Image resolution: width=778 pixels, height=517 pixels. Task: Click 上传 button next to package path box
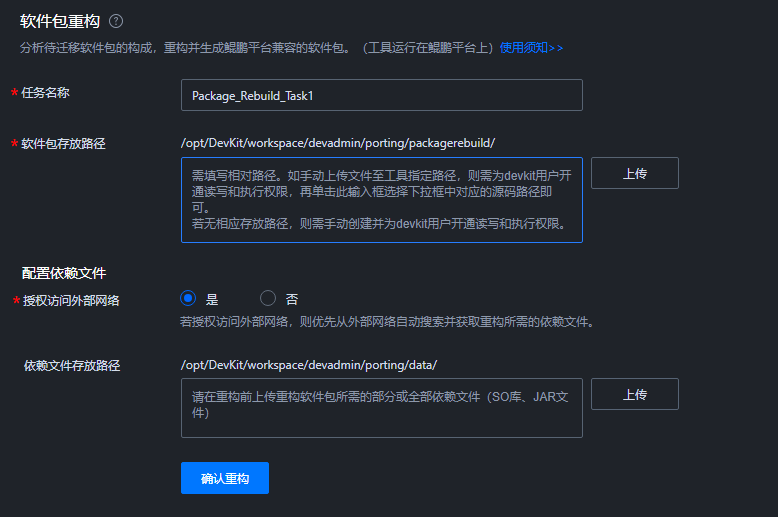pos(635,173)
